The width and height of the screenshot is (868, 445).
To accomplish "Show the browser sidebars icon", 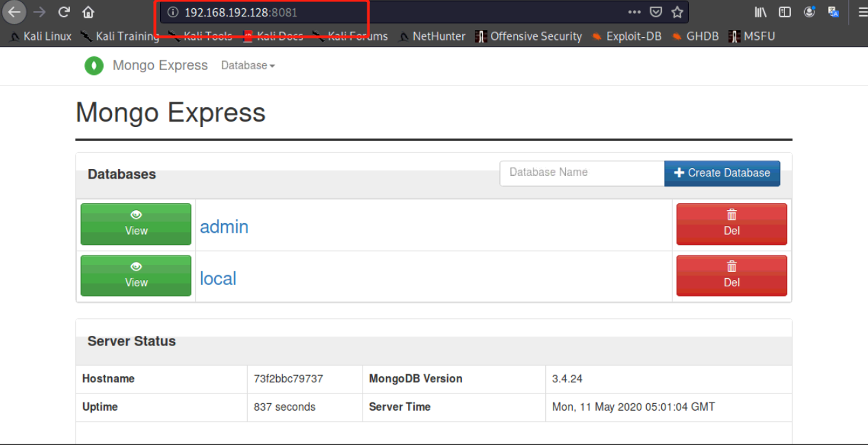I will pyautogui.click(x=784, y=12).
